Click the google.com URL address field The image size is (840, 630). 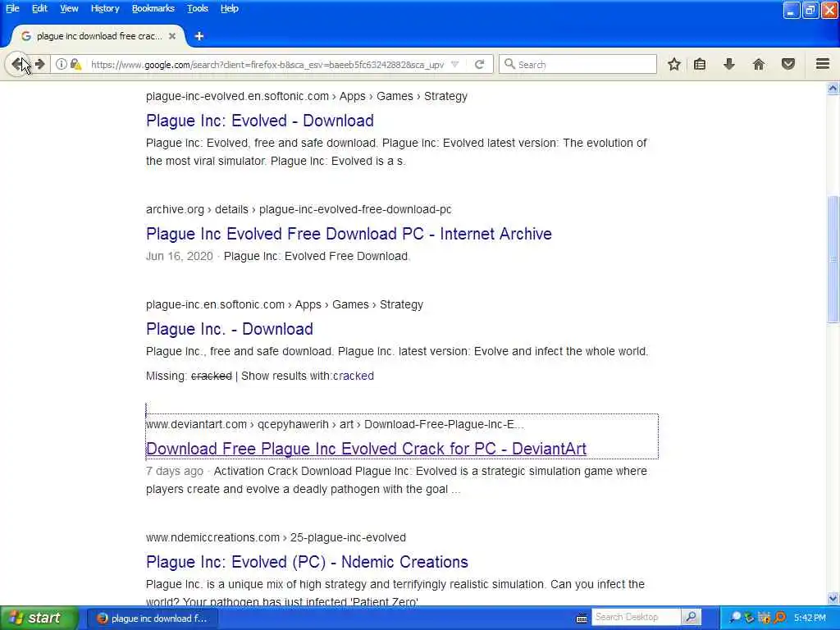(268, 64)
